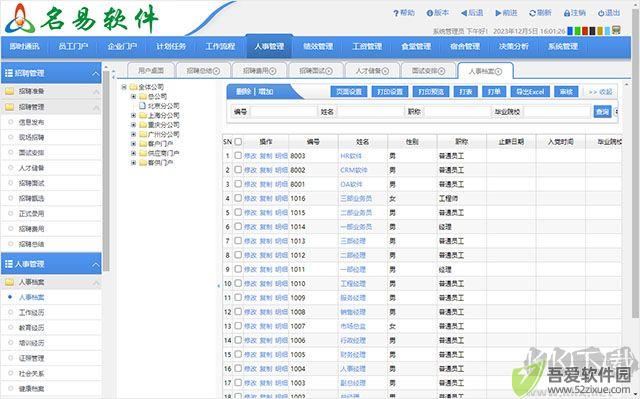Close the 招聘总结 tab via its x icon
640x399 pixels.
(216, 71)
